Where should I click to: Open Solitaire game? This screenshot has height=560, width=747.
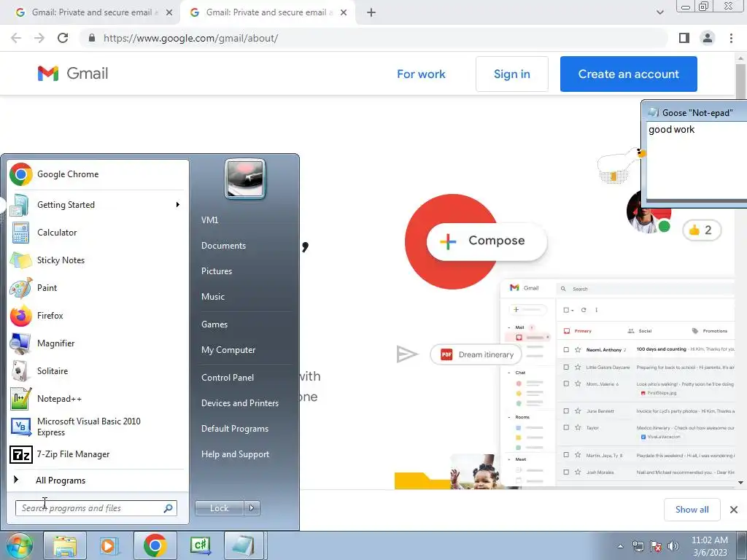(x=98, y=370)
